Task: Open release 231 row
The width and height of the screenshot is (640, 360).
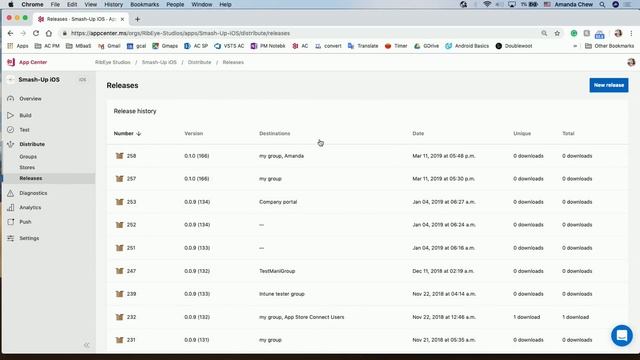Action: [x=367, y=340]
